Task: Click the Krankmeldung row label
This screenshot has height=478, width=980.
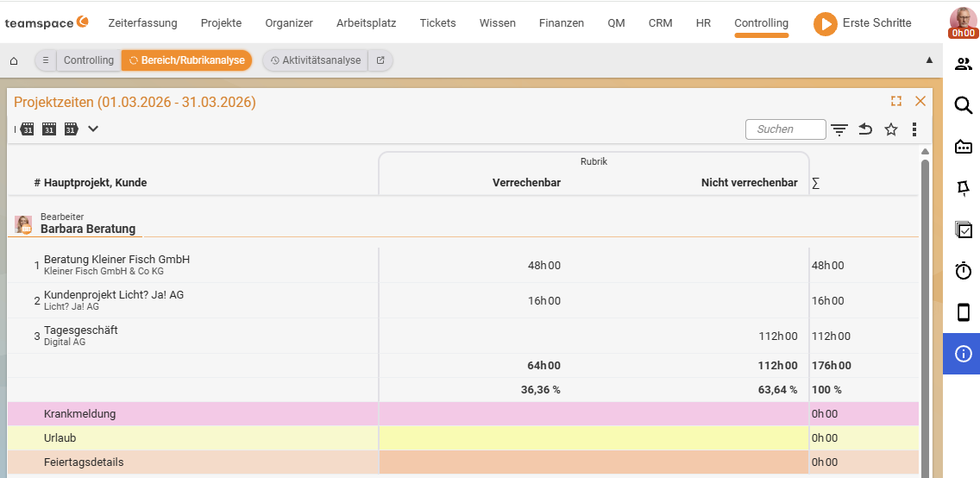Action: point(80,413)
